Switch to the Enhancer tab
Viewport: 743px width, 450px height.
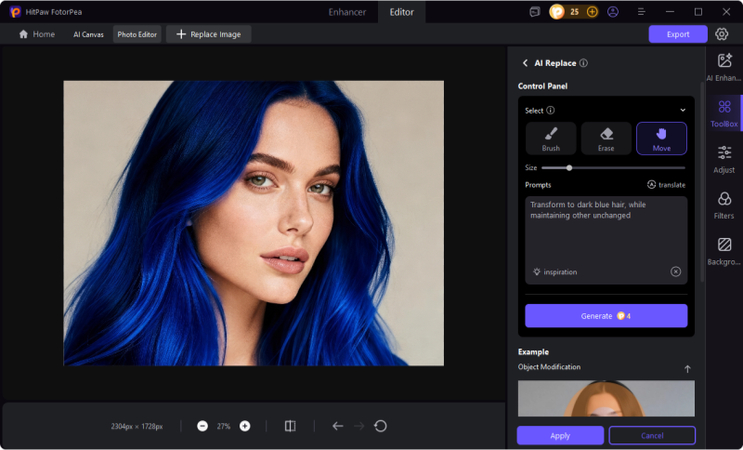(347, 12)
